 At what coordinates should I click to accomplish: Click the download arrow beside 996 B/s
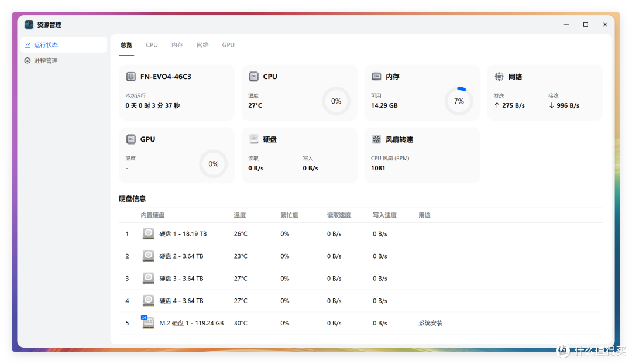pos(551,105)
